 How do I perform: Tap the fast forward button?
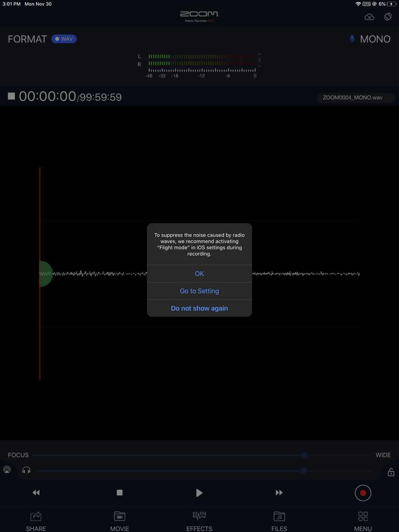(x=279, y=493)
